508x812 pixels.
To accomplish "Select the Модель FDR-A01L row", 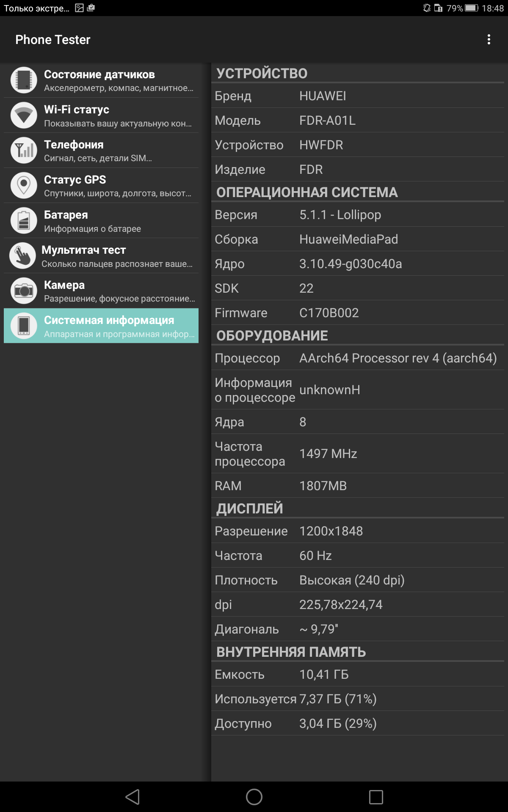I will tap(358, 121).
